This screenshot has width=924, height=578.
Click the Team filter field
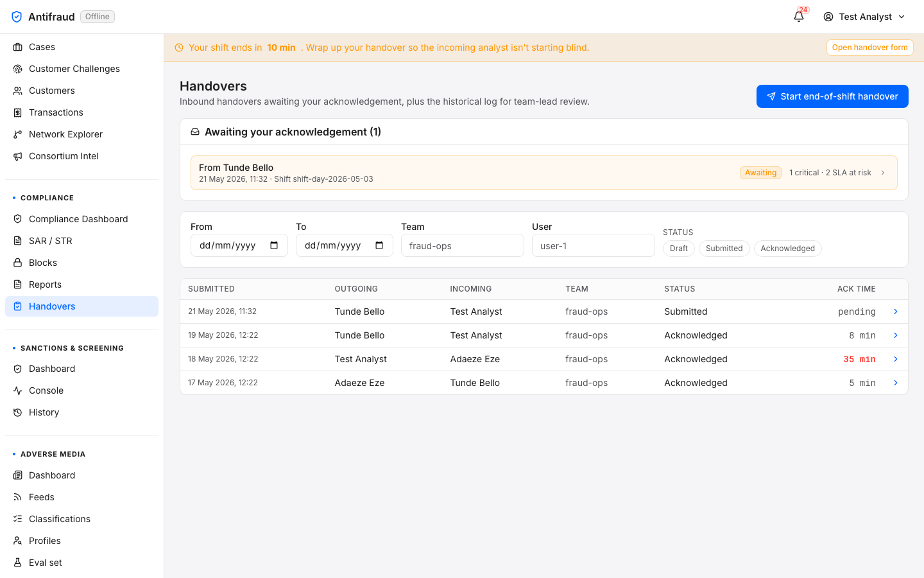(x=463, y=245)
